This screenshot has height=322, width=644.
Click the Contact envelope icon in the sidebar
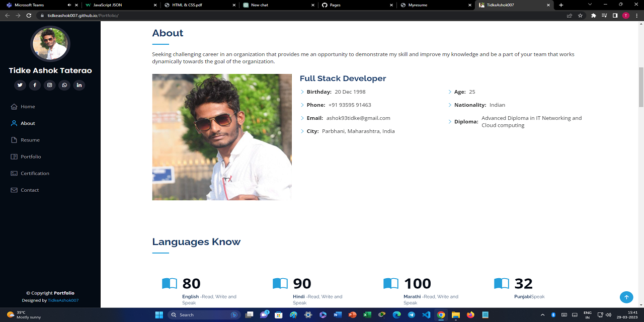(x=14, y=190)
